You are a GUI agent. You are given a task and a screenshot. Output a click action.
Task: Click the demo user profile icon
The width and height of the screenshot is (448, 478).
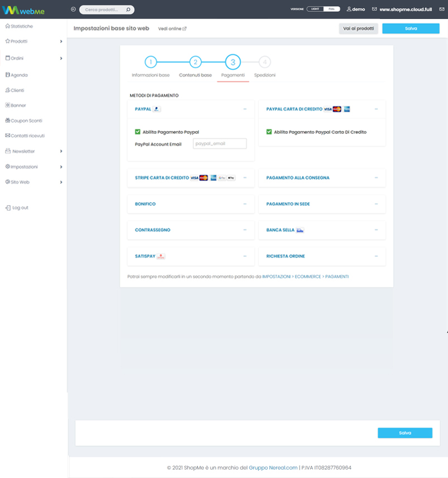349,9
